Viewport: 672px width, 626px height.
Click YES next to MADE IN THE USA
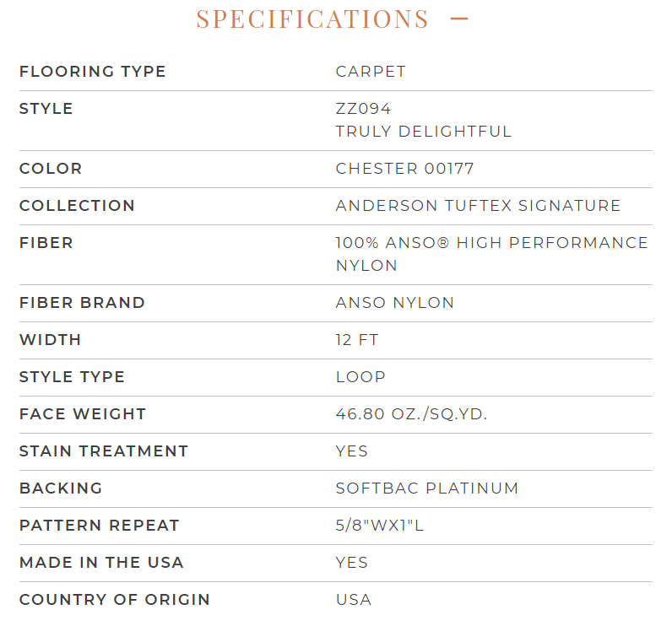352,563
